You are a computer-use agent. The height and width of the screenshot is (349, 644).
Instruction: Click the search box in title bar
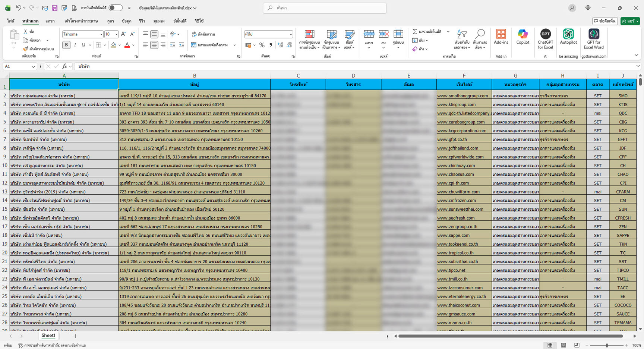pyautogui.click(x=324, y=8)
